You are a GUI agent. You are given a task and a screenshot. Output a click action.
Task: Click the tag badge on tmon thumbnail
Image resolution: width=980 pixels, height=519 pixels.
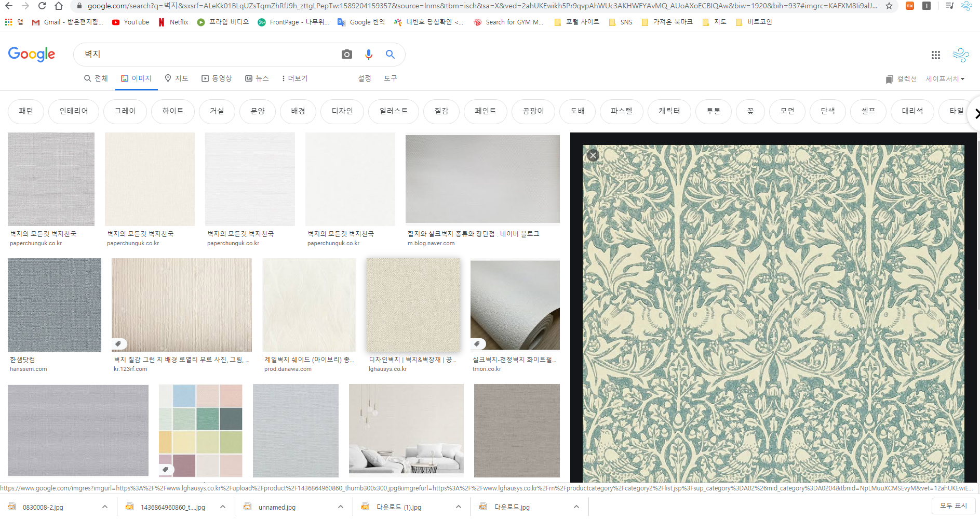(478, 344)
